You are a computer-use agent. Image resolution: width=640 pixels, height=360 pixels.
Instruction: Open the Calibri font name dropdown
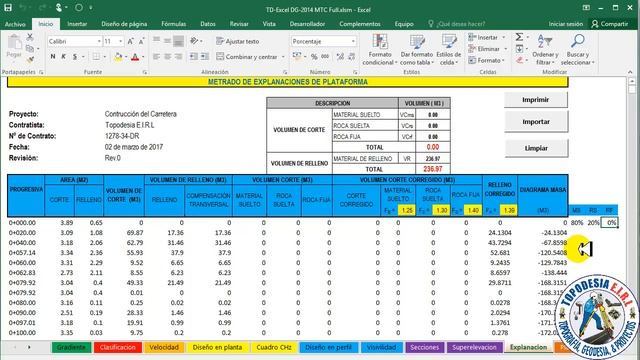point(99,41)
